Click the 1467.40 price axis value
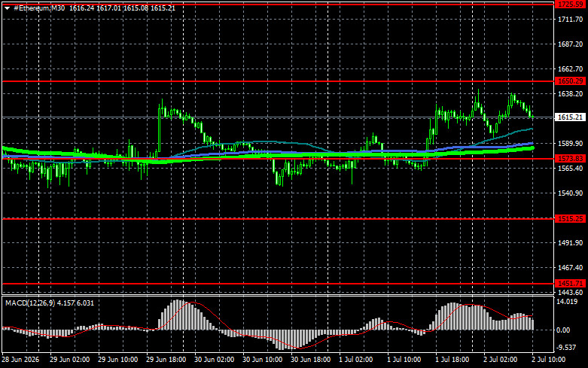 (571, 268)
